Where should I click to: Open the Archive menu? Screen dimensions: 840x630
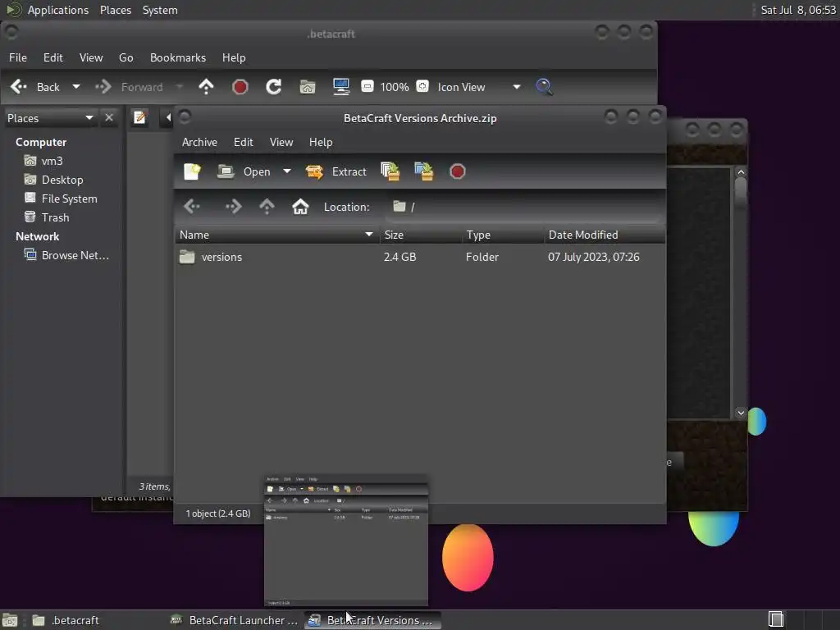199,142
